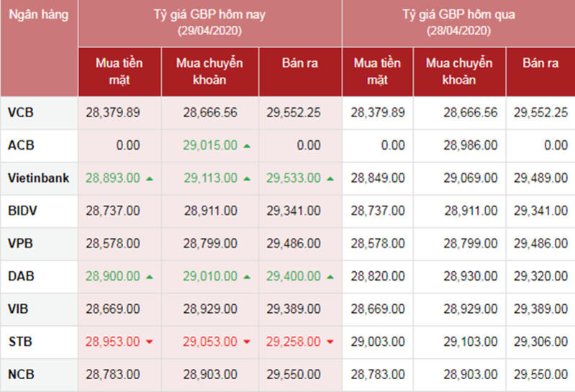Click the NCB bank name cell
This screenshot has width=575, height=392.
tap(21, 375)
